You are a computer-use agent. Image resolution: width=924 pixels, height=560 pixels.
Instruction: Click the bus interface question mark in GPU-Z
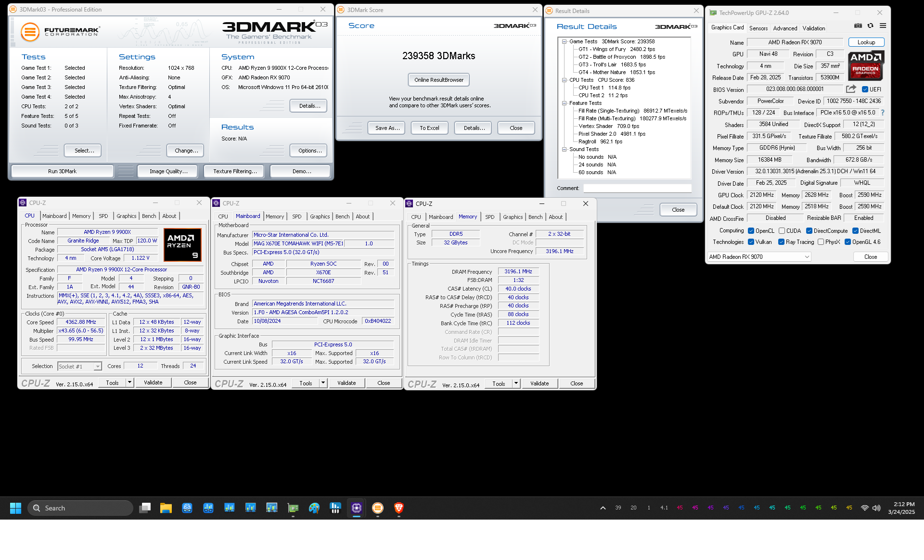pyautogui.click(x=883, y=113)
